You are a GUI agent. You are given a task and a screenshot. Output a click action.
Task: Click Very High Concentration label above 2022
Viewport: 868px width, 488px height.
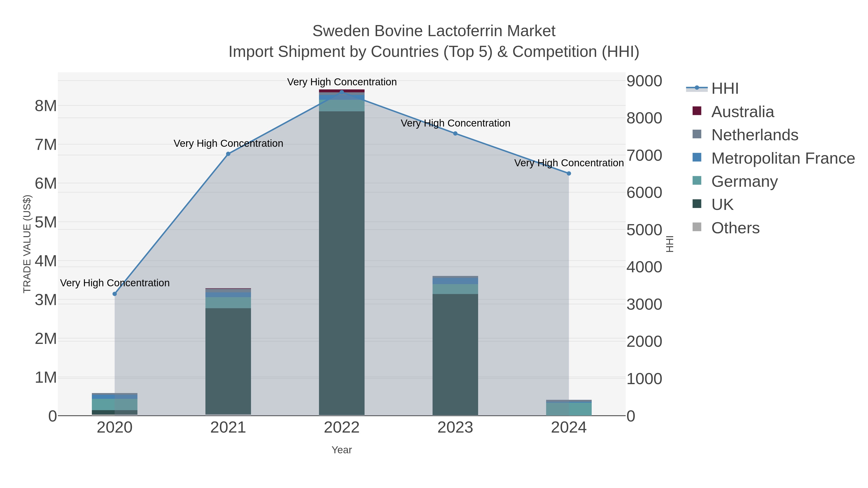tap(342, 82)
